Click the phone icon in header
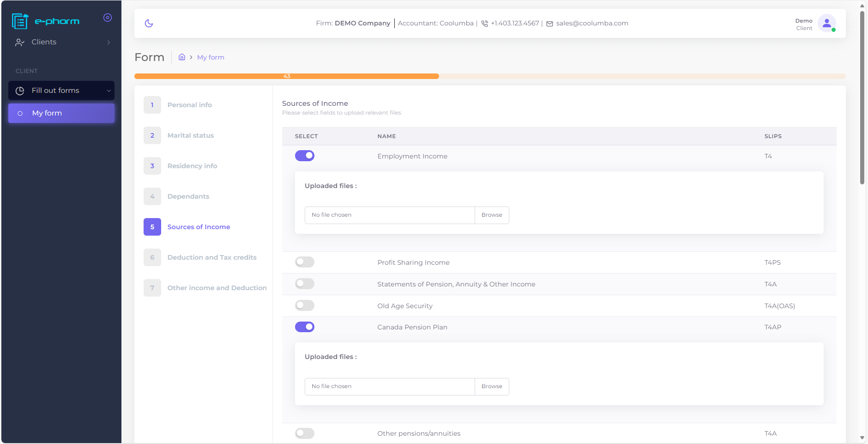This screenshot has height=444, width=868. [484, 24]
